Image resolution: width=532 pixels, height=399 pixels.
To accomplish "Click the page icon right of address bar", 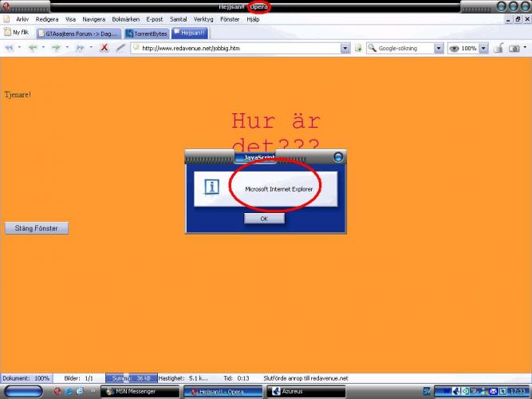I will pyautogui.click(x=358, y=49).
